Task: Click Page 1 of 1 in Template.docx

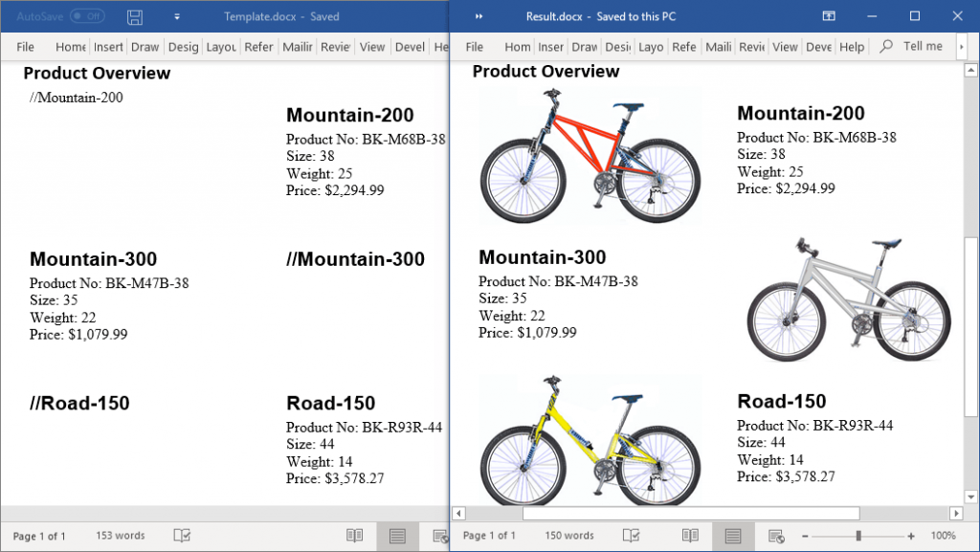Action: [x=39, y=536]
